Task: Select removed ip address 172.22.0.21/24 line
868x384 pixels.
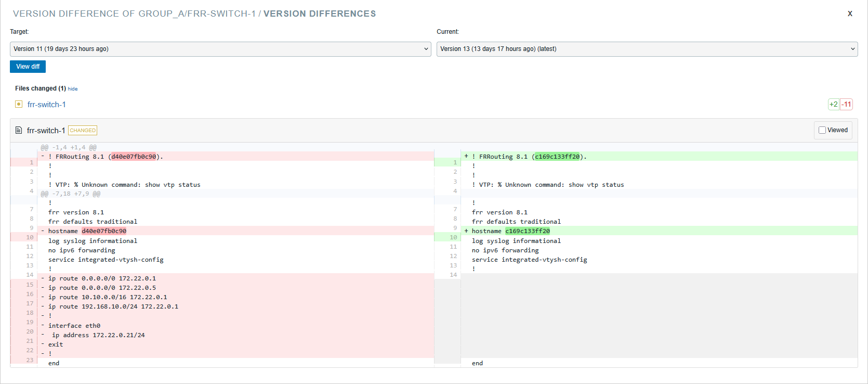Action: click(x=98, y=335)
